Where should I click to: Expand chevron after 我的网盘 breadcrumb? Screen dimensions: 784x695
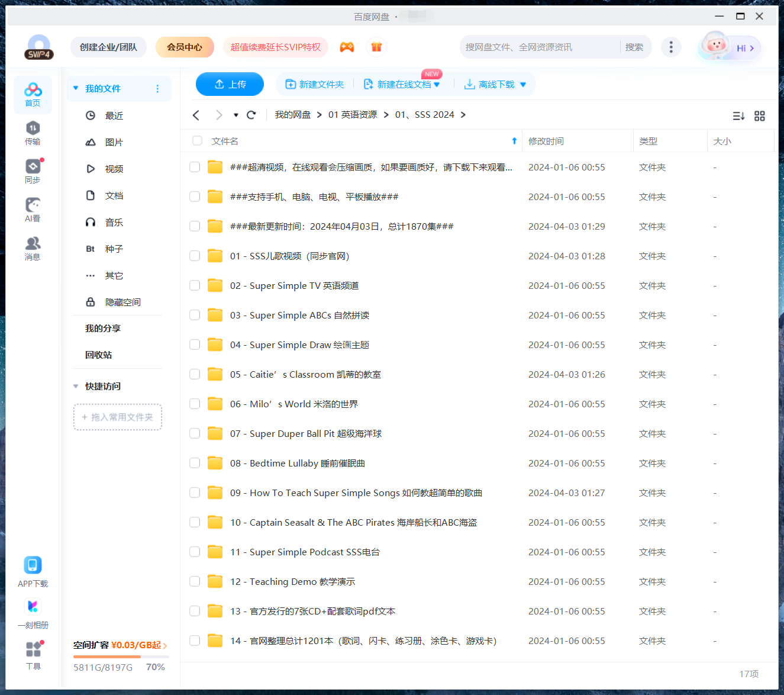click(320, 115)
